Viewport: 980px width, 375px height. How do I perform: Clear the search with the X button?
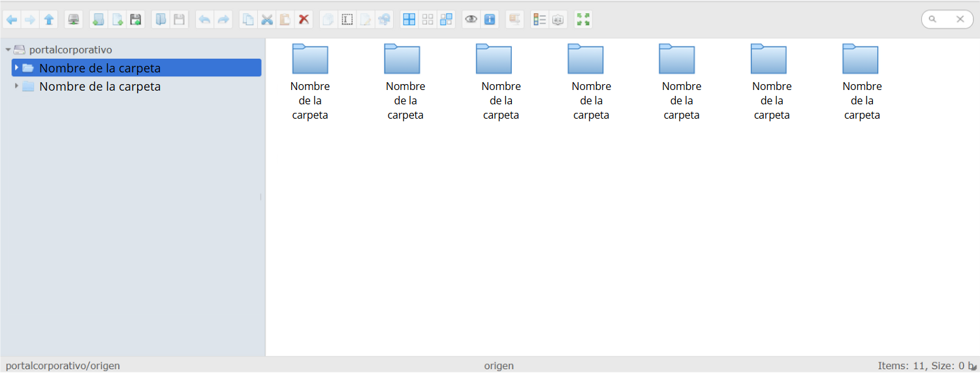click(960, 20)
